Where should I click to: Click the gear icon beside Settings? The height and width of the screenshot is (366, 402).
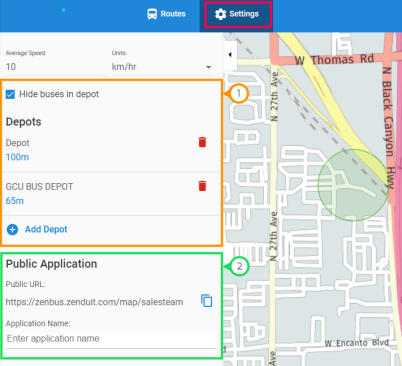[220, 14]
